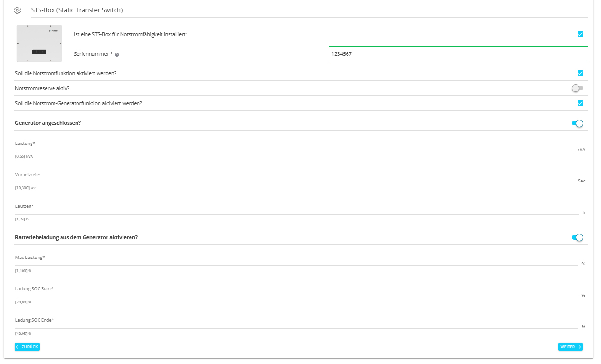The image size is (601, 364).
Task: Uncheck the Notstromfunktion activation checkbox
Action: (x=580, y=73)
